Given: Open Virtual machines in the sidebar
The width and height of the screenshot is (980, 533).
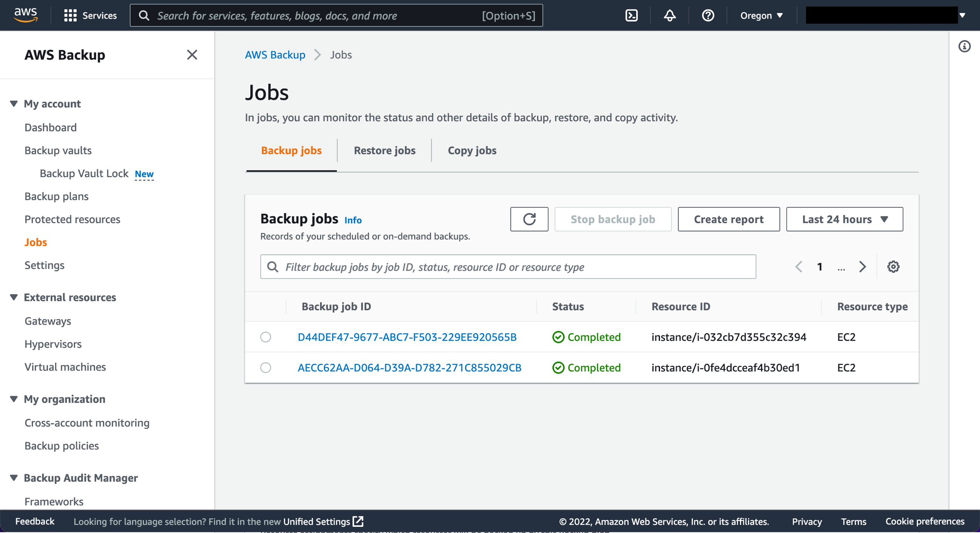Looking at the screenshot, I should (x=65, y=367).
